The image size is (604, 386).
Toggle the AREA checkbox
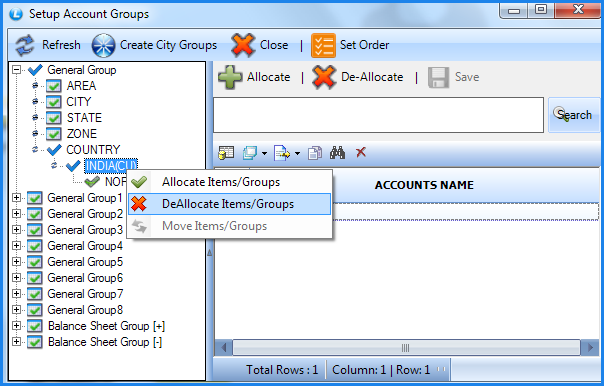53,86
